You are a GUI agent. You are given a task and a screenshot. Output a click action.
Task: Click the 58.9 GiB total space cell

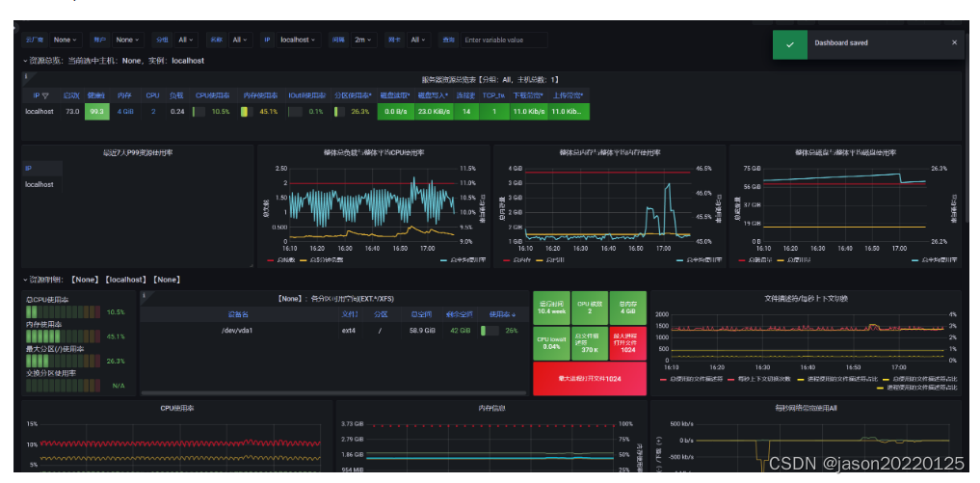click(422, 330)
